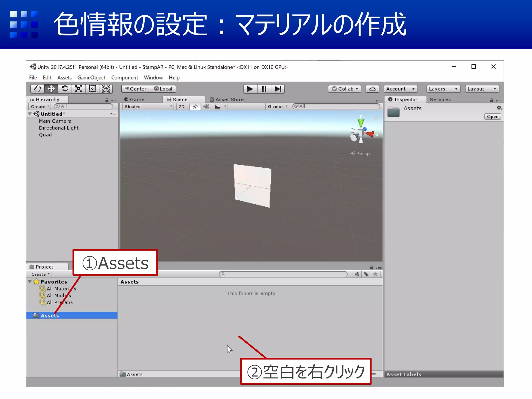This screenshot has height=399, width=532.
Task: Switch to Services tab
Action: click(x=440, y=99)
